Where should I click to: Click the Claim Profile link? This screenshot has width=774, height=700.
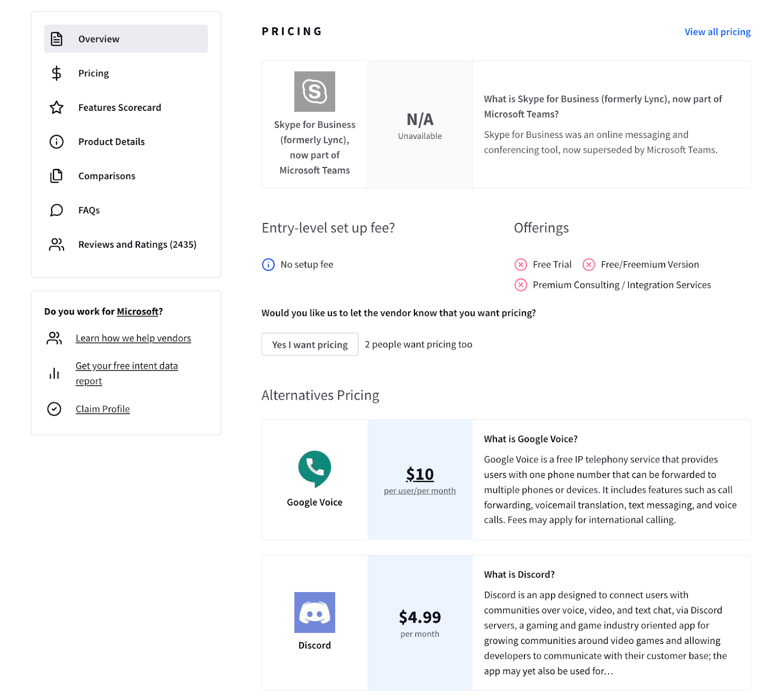coord(103,409)
